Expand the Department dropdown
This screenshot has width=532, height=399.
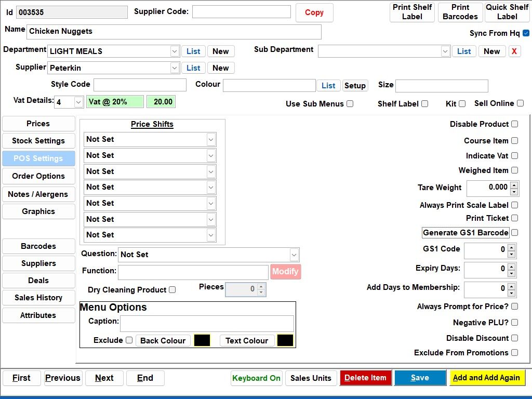175,51
